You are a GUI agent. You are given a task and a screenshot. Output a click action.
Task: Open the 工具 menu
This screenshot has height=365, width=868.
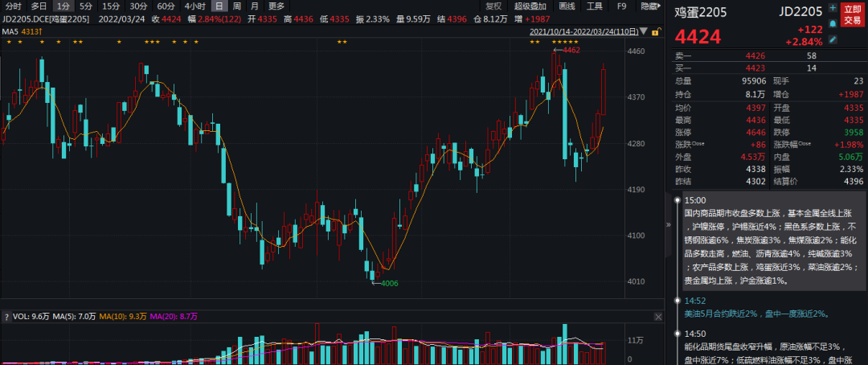594,6
